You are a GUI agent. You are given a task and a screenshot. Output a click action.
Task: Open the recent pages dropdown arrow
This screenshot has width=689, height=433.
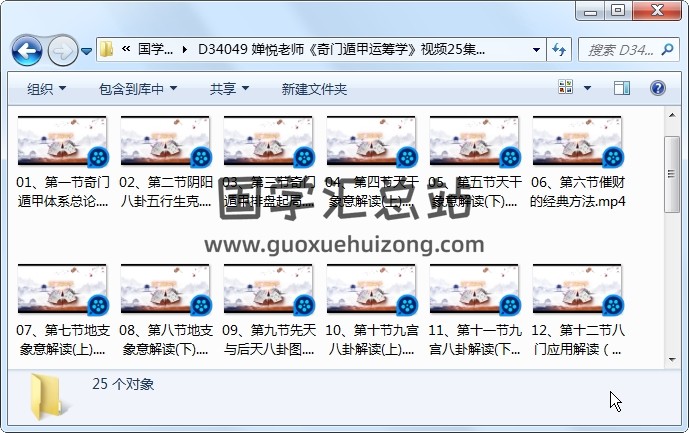tap(87, 52)
